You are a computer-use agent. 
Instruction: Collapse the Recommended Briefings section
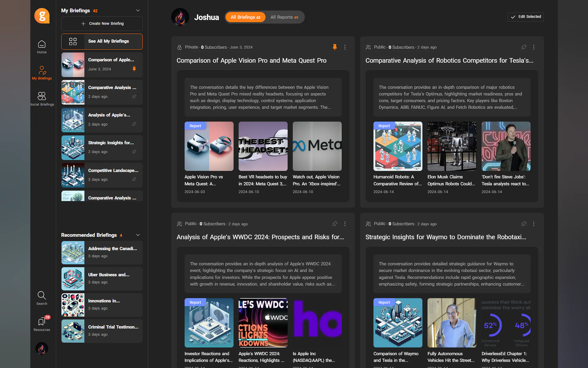point(138,235)
